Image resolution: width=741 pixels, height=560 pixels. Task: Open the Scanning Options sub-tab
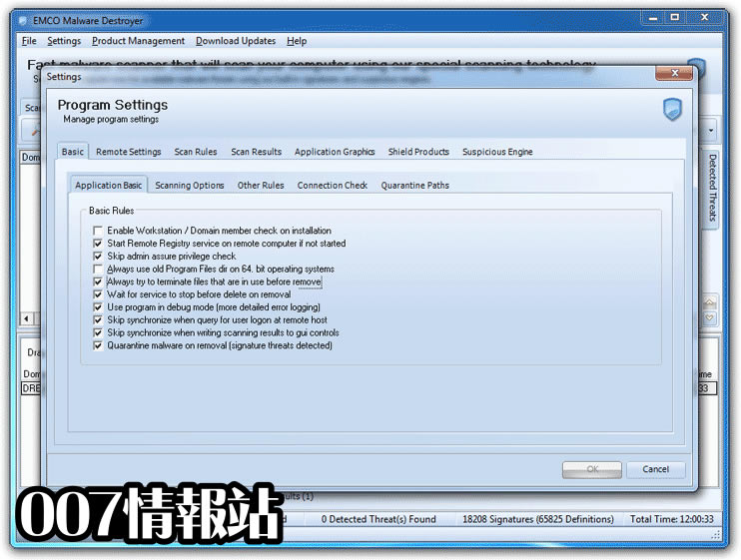190,185
